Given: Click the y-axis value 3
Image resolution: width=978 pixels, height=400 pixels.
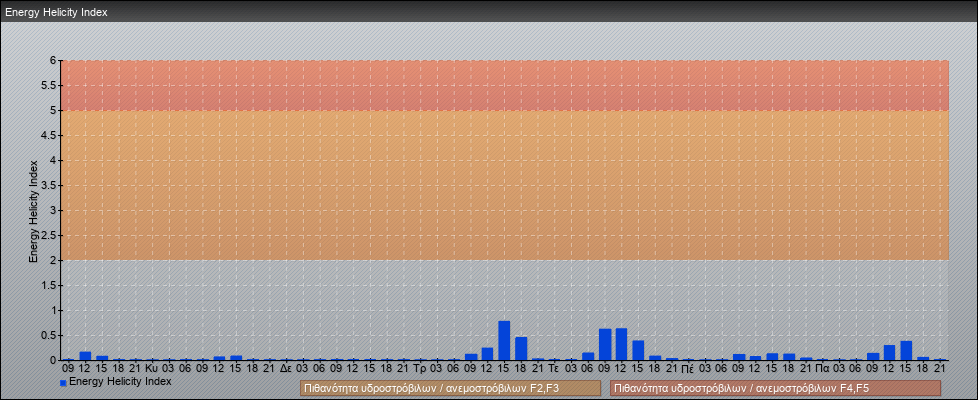Looking at the screenshot, I should (x=53, y=210).
